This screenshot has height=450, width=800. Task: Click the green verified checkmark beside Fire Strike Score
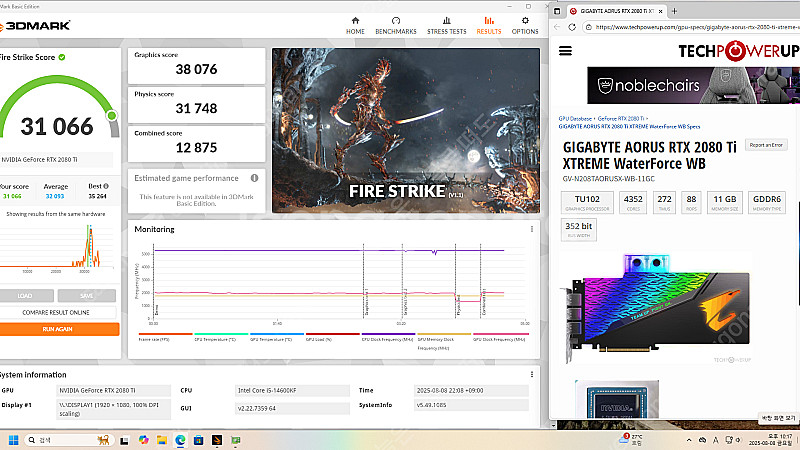[62, 57]
